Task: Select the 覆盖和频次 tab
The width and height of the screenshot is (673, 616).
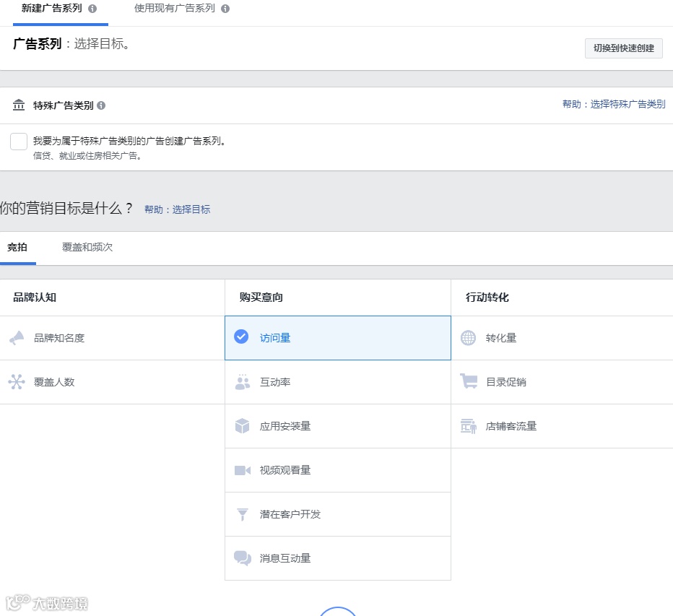Action: (87, 247)
